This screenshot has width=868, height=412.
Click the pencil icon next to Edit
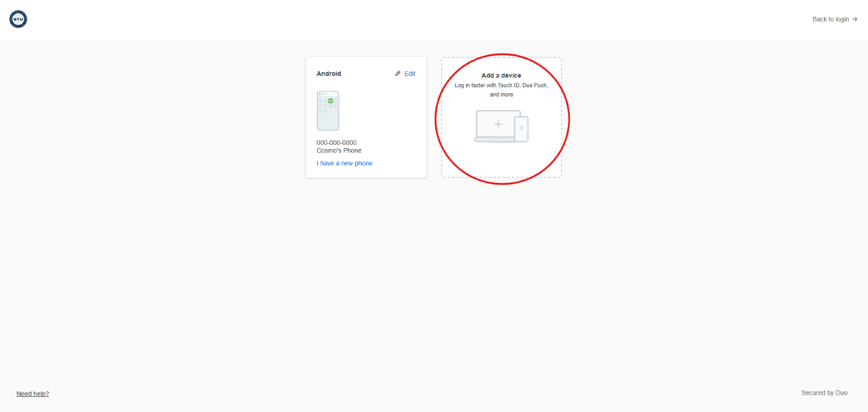coord(398,74)
